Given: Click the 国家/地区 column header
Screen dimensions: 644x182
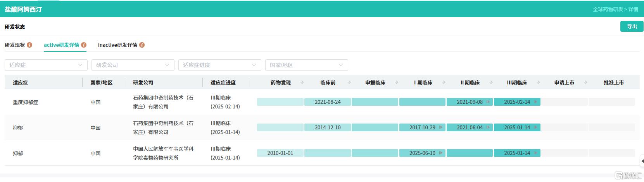Looking at the screenshot, I should pos(101,82).
